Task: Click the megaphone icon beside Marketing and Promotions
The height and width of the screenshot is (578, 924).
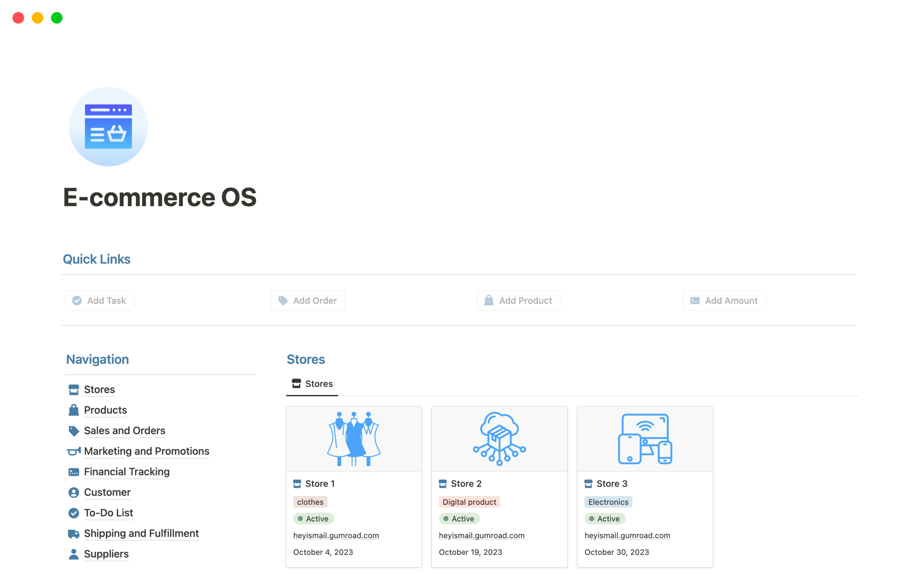Action: tap(74, 451)
